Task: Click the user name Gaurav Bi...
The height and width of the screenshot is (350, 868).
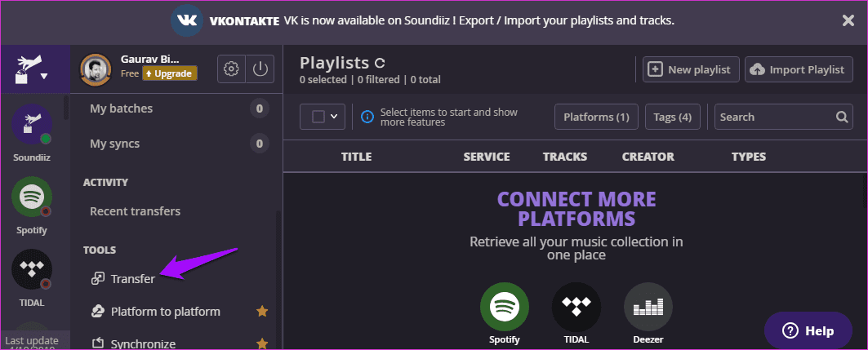Action: (x=149, y=60)
